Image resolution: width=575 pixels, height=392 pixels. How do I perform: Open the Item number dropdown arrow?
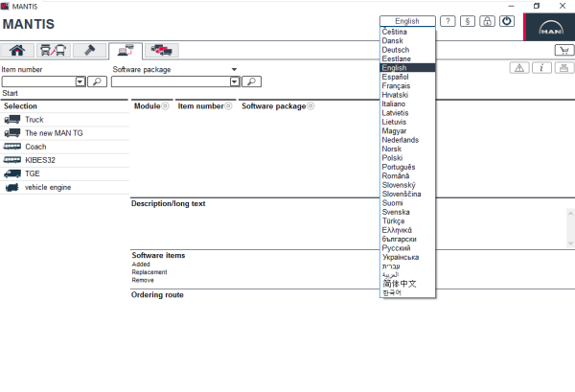pos(80,81)
